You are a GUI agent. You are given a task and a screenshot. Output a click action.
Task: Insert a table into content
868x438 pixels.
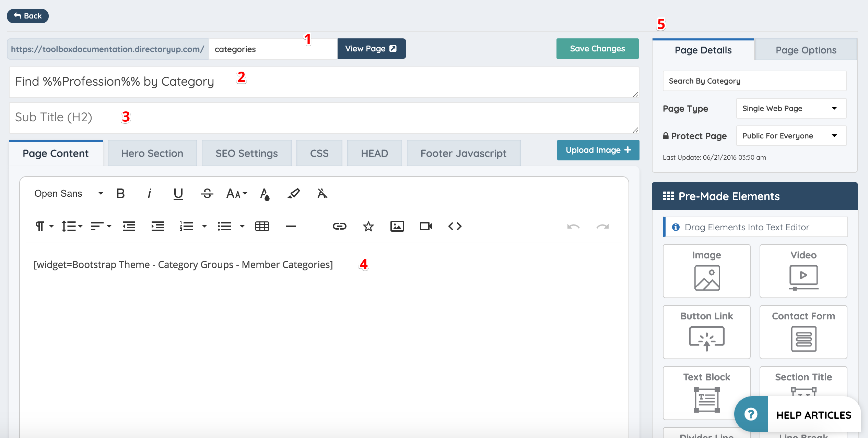pyautogui.click(x=262, y=226)
